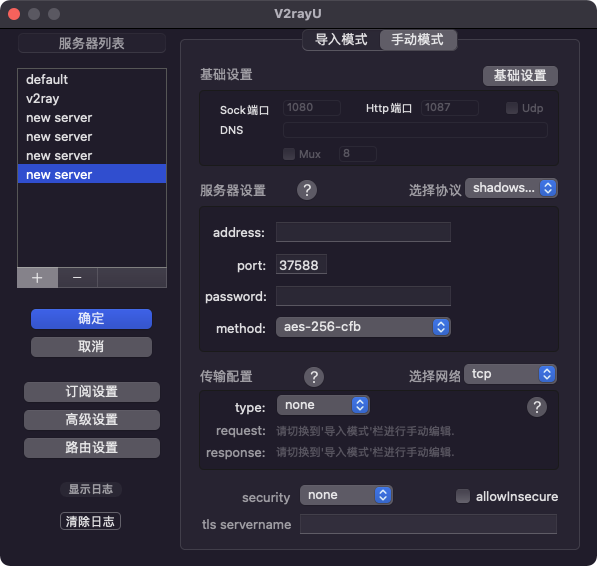The width and height of the screenshot is (597, 566).
Task: Click the Http端口 field showing 1087
Action: point(450,108)
